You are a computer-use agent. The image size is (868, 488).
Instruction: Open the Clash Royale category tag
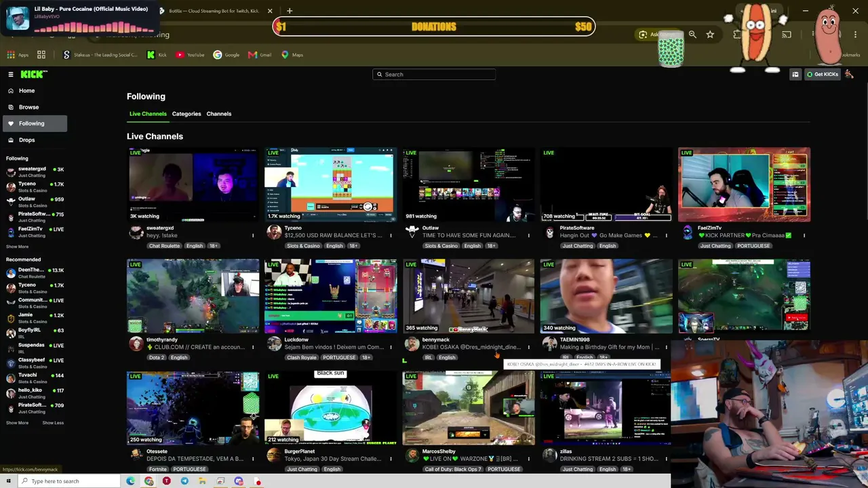[x=300, y=357]
